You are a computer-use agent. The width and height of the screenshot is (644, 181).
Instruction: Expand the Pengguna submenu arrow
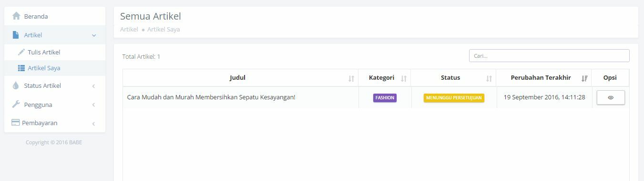93,105
